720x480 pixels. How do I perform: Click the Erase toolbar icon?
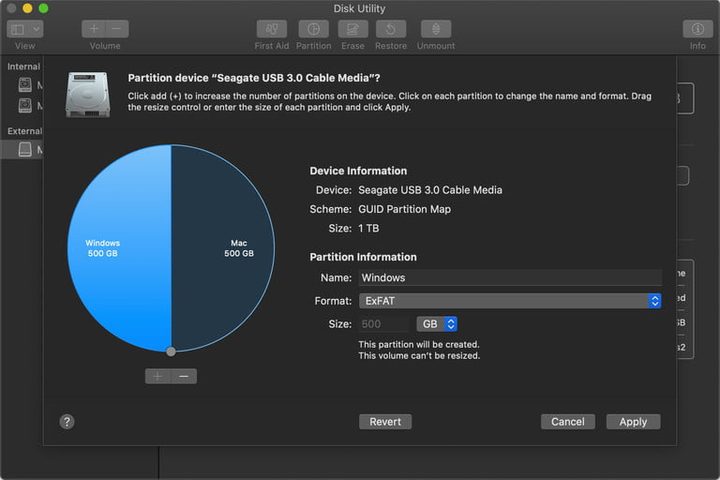[353, 30]
